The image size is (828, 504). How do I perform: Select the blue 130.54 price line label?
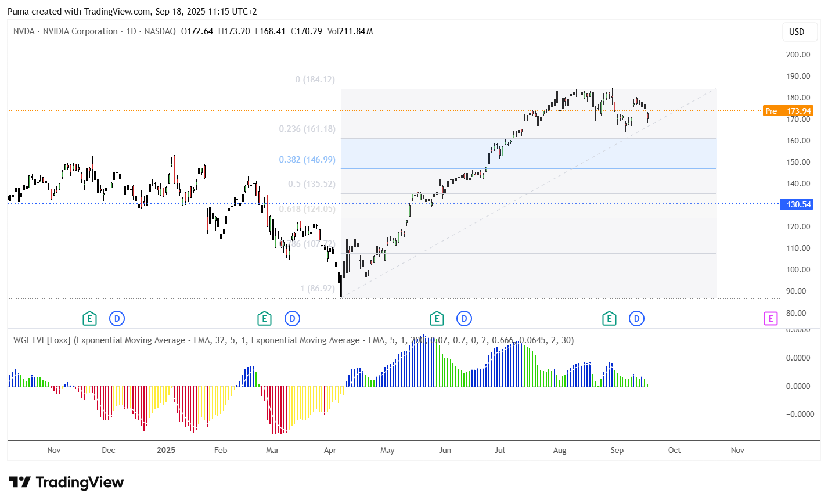(x=799, y=204)
